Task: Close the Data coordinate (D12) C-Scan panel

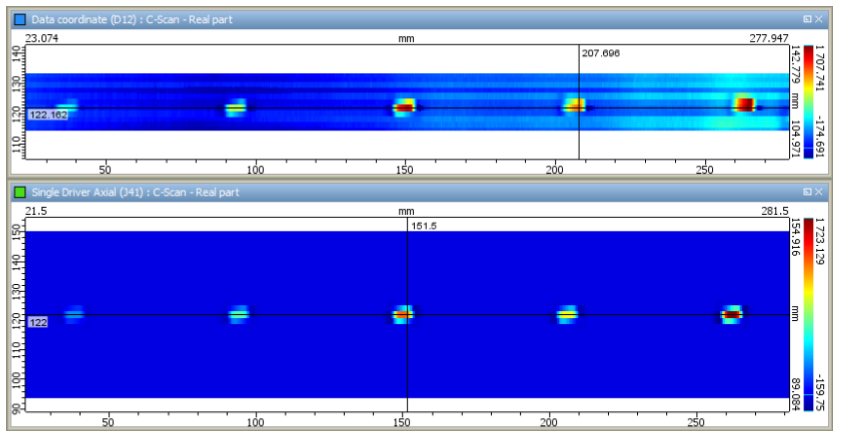Action: pos(818,19)
